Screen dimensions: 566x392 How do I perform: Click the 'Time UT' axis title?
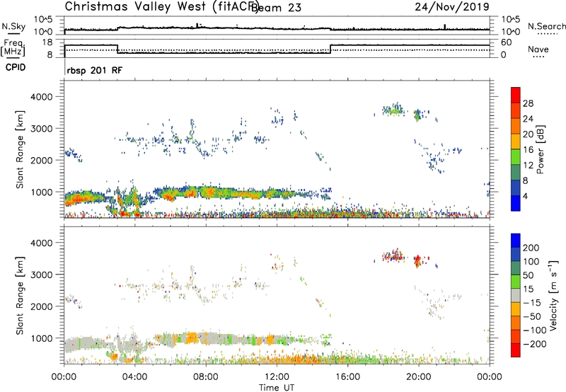point(277,388)
